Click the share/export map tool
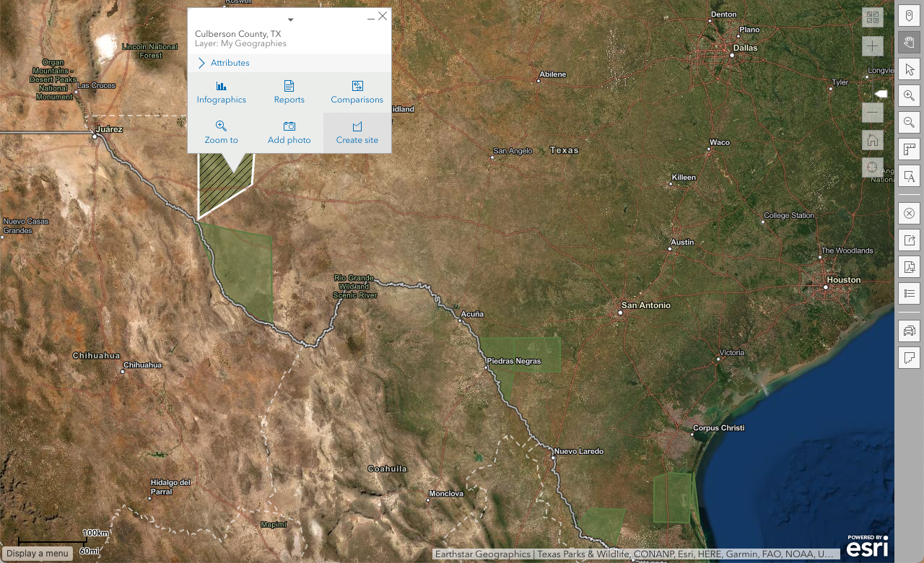 point(909,240)
